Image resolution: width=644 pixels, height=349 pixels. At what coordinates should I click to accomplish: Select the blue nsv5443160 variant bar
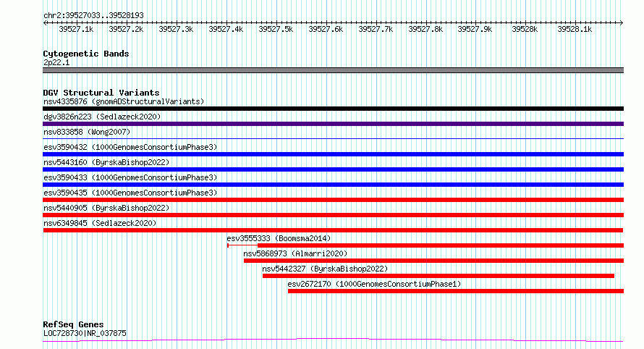(x=333, y=169)
